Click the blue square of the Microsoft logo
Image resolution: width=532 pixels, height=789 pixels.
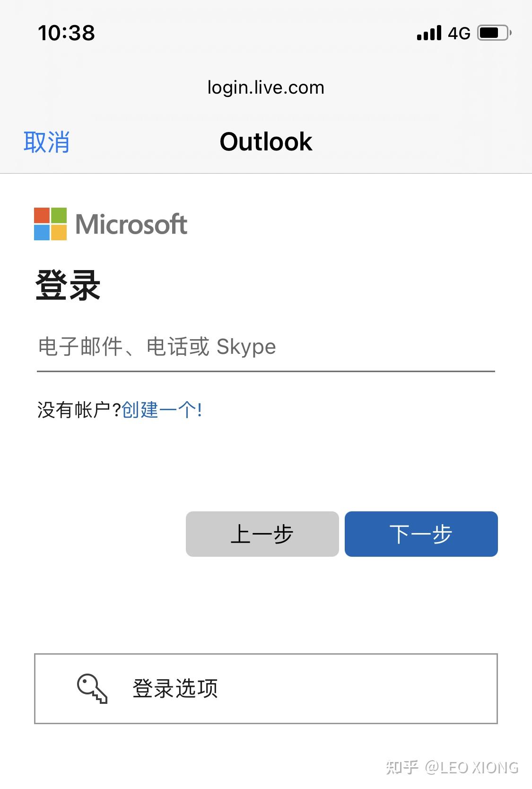point(42,233)
